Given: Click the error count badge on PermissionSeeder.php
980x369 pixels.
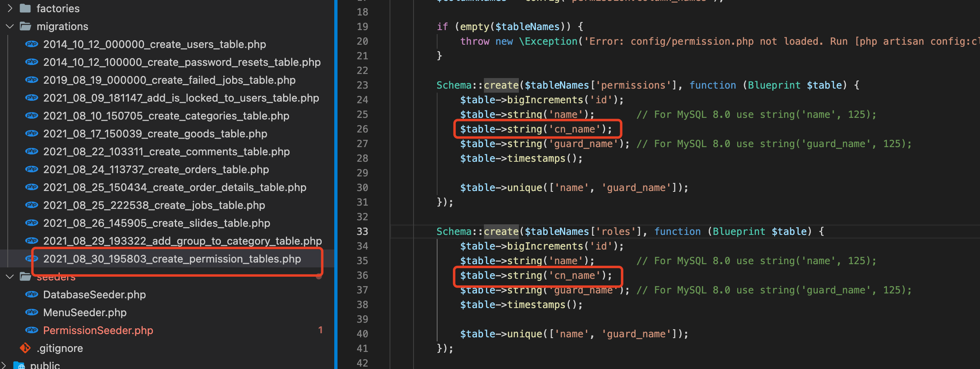Looking at the screenshot, I should [320, 330].
